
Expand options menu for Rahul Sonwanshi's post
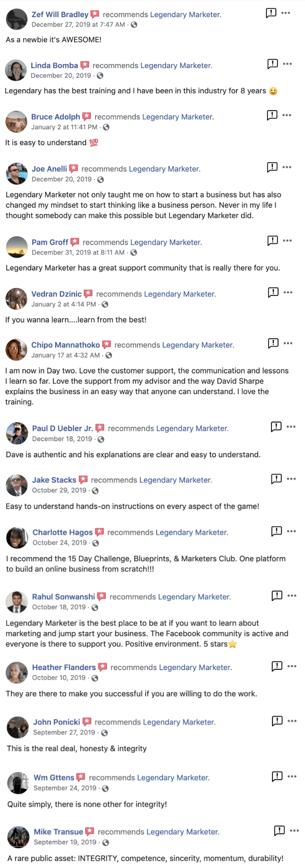pyautogui.click(x=292, y=596)
